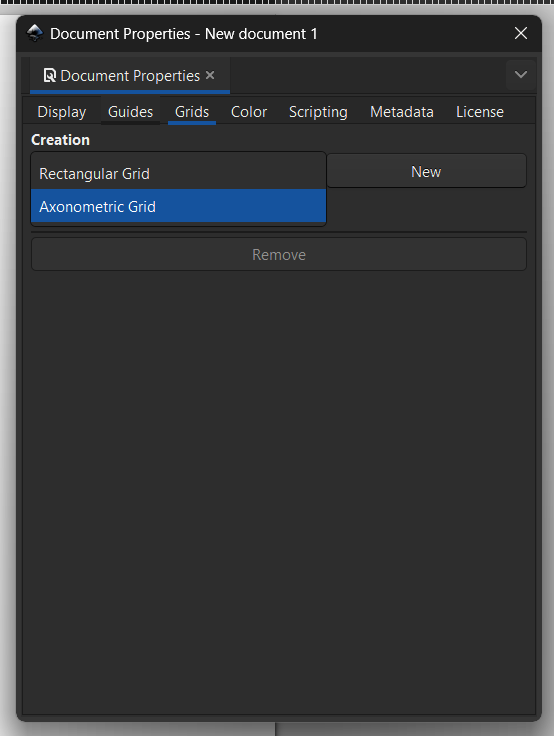
Task: Open the License tab
Action: 480,112
